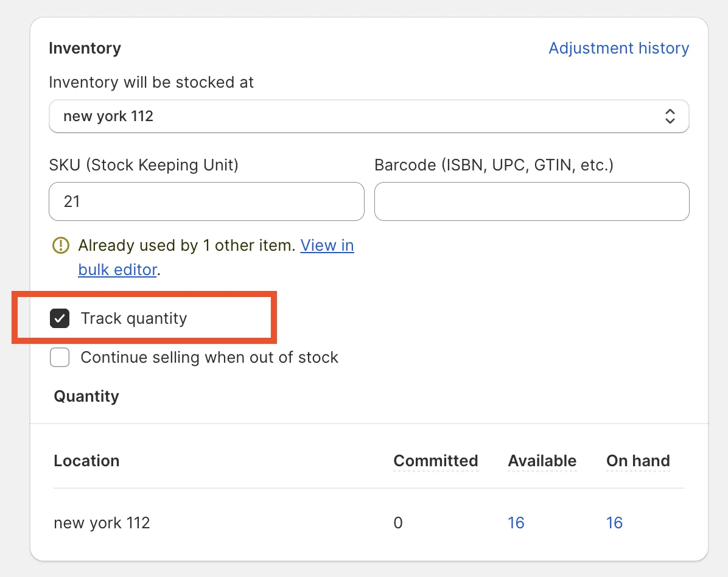Click the 'new york 112' table row label
The height and width of the screenshot is (577, 728).
[x=102, y=523]
